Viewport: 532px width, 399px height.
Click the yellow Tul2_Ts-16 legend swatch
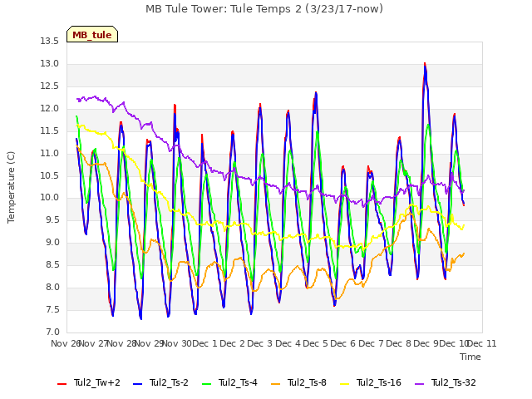345,384
